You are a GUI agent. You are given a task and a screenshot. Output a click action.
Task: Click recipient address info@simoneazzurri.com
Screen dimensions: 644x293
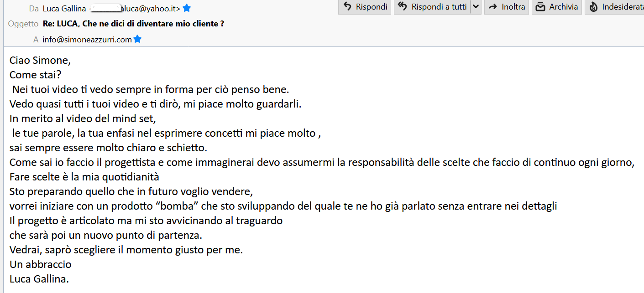click(x=87, y=40)
